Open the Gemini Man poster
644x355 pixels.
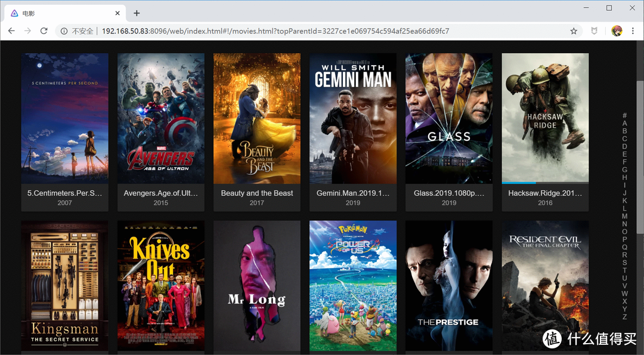point(353,118)
